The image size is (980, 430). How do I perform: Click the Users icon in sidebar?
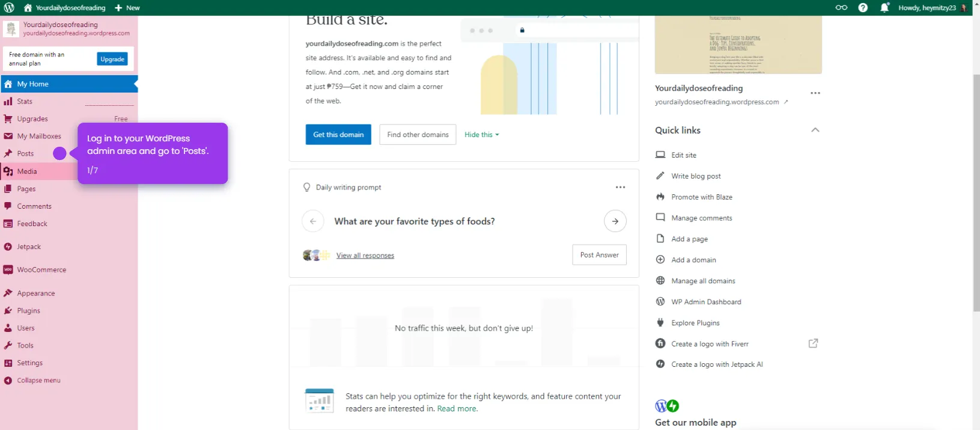8,328
